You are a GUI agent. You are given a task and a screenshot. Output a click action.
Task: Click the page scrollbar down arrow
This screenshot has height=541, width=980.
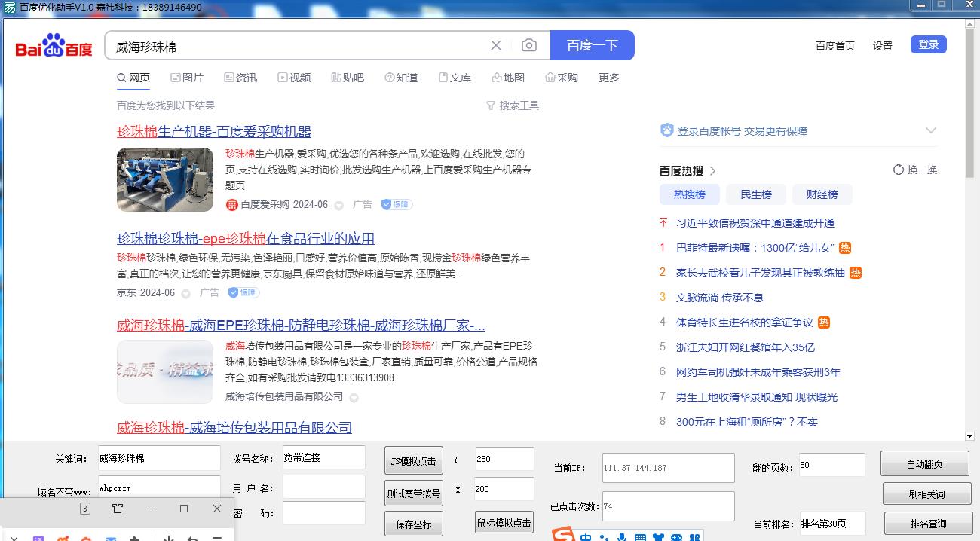(x=969, y=436)
